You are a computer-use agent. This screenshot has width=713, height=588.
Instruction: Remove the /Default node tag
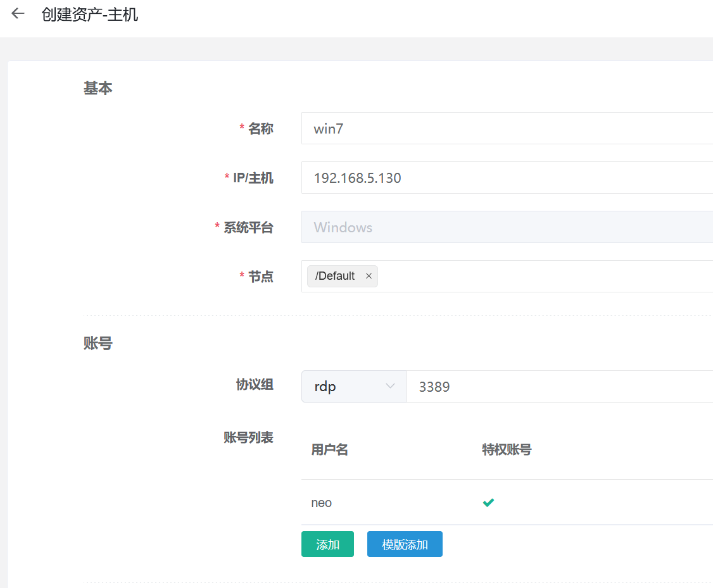click(369, 276)
